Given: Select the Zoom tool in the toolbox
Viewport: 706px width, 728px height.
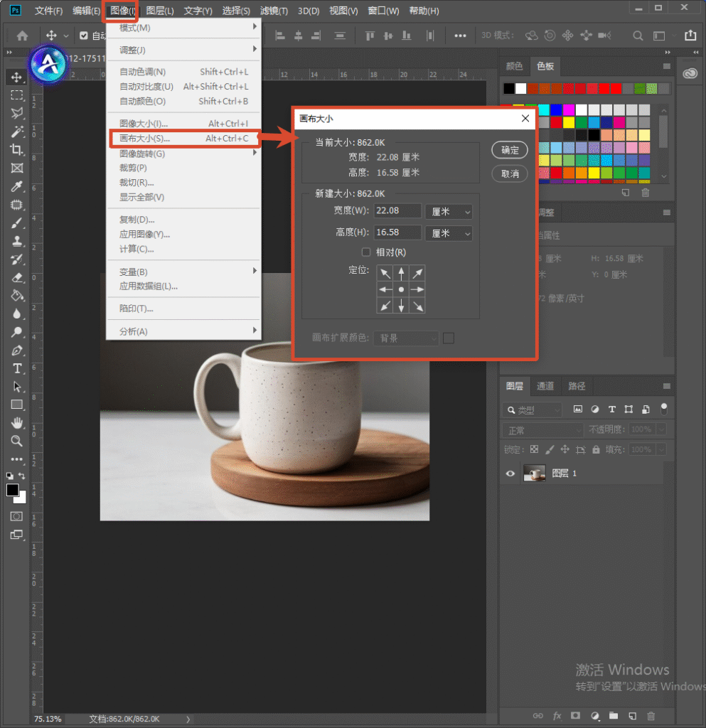Looking at the screenshot, I should pos(17,441).
